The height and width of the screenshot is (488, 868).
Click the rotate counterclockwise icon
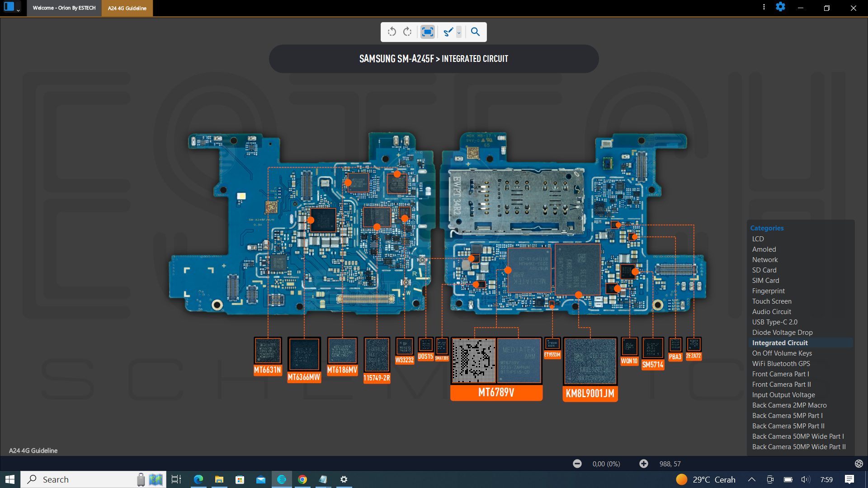click(x=392, y=32)
